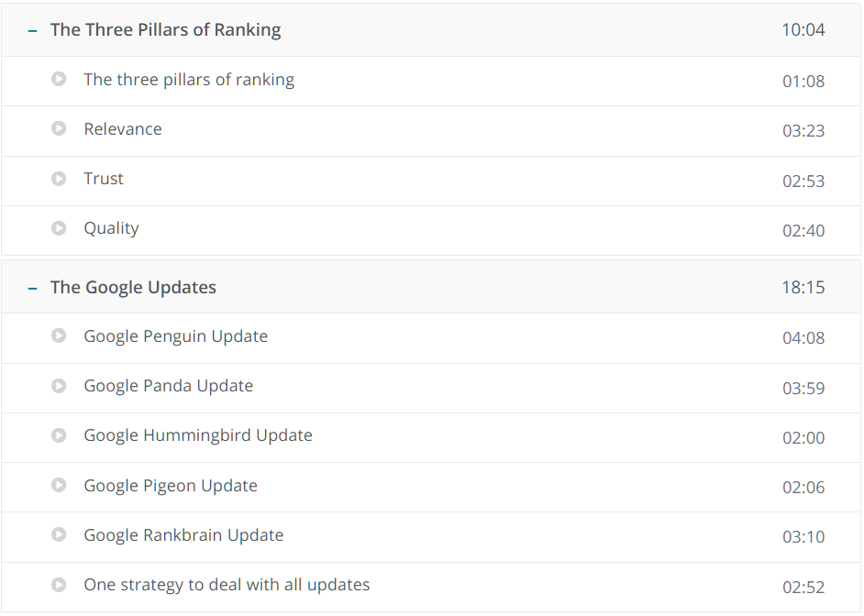Click the play icon next to Relevance
Screen dimensions: 864x616
pos(59,128)
